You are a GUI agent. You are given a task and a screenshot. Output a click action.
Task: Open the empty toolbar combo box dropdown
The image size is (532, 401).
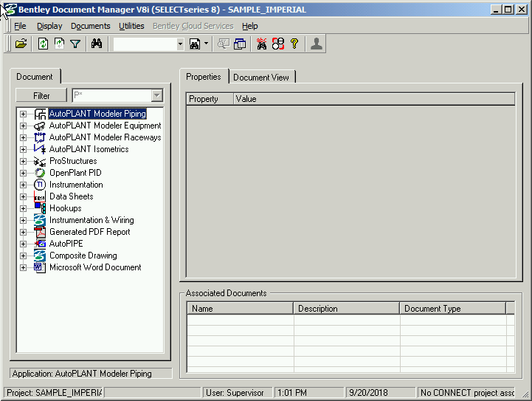coord(180,44)
